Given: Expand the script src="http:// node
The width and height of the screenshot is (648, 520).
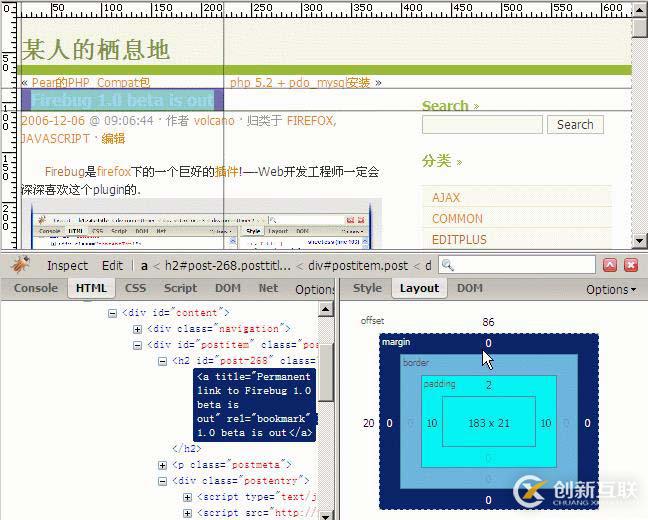Looking at the screenshot, I should pos(187,514).
